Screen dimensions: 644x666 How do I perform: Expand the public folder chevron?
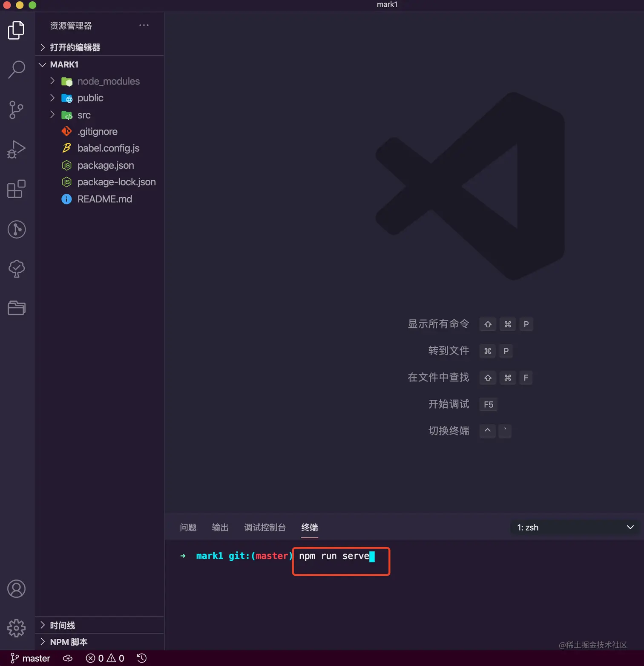52,98
